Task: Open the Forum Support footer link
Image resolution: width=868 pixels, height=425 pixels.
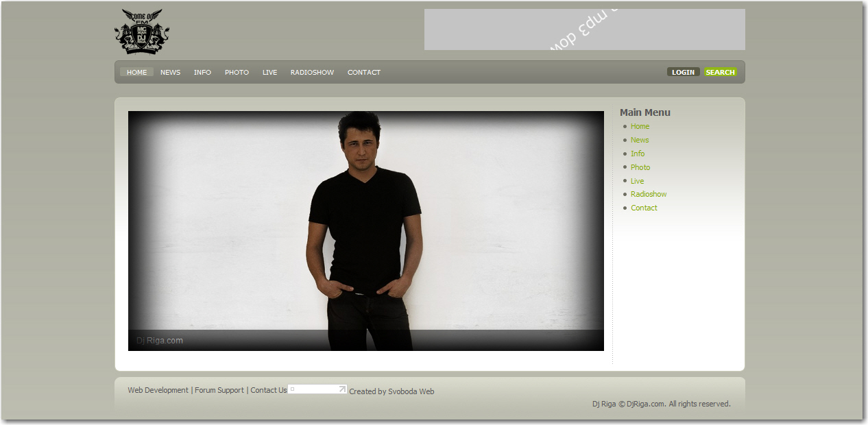Action: point(219,390)
